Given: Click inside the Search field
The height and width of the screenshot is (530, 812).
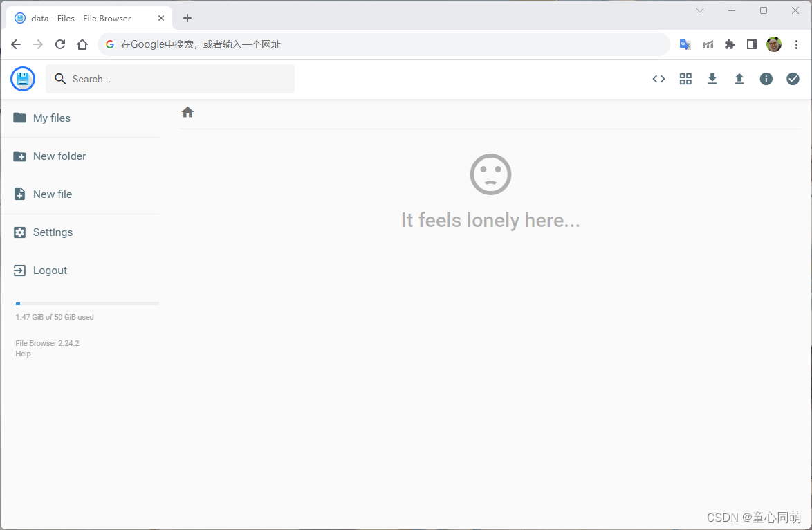Looking at the screenshot, I should point(170,78).
